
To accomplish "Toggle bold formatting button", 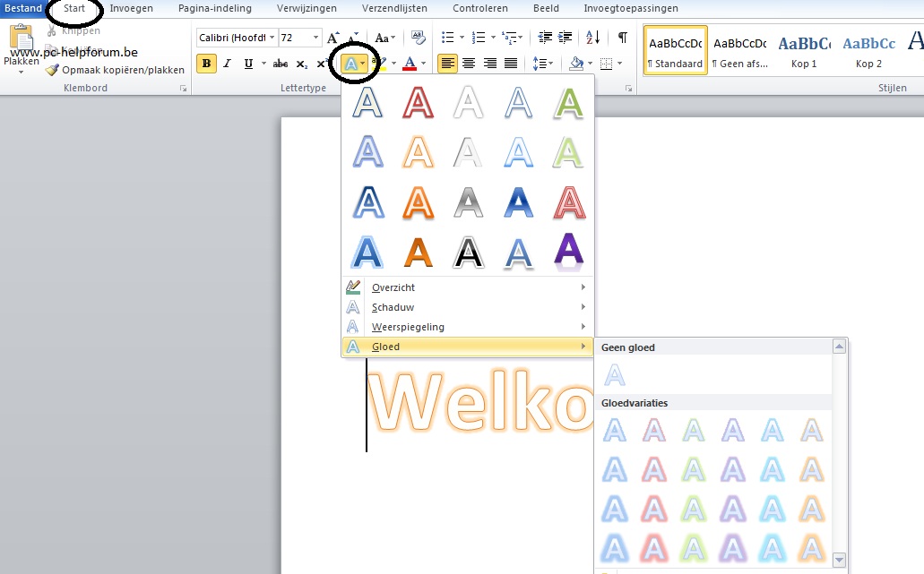I will pos(207,64).
